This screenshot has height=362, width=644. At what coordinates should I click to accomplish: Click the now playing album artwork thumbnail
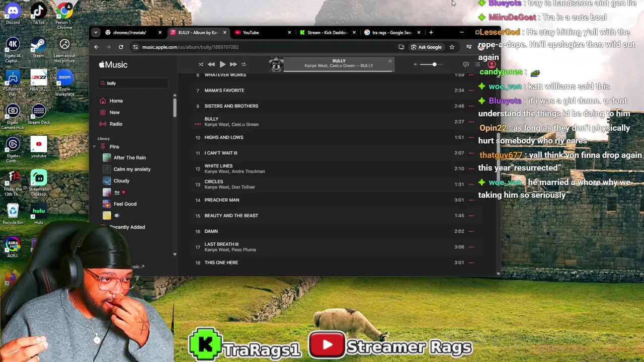(x=276, y=64)
